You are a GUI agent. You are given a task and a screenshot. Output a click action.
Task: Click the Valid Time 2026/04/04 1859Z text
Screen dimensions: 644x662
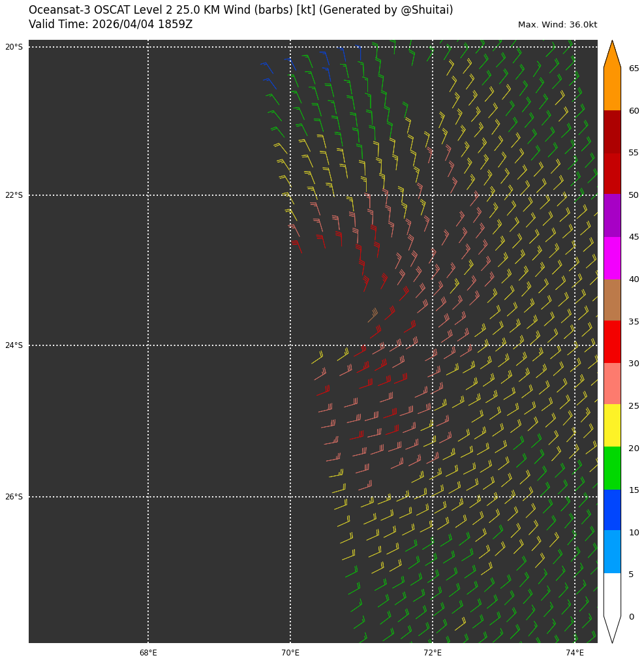110,24
